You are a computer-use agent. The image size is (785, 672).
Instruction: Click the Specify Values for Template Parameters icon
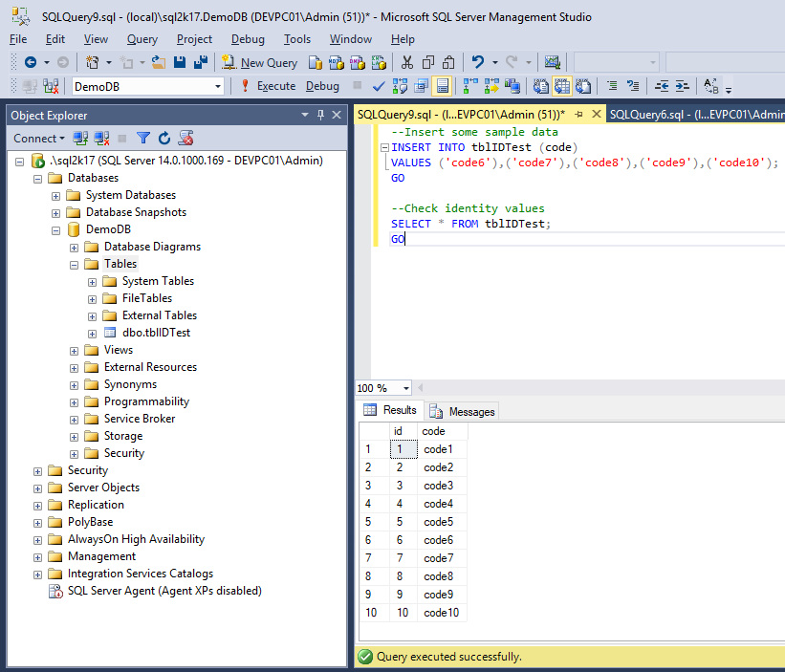pos(711,86)
